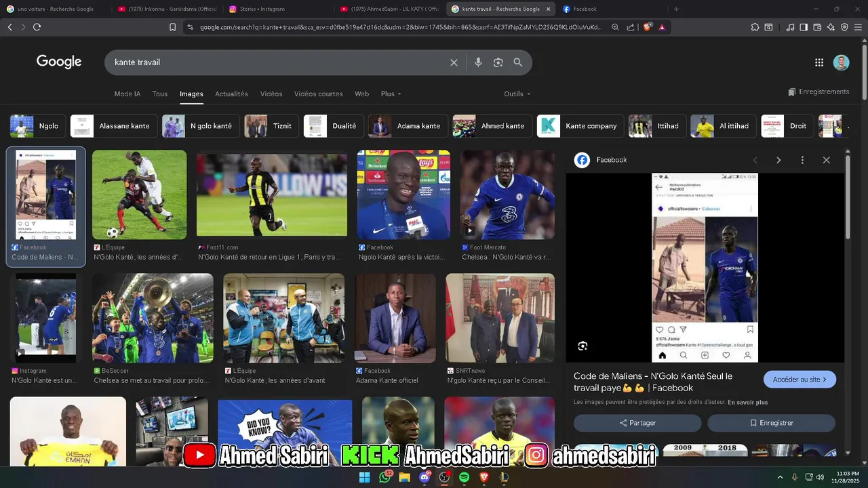The height and width of the screenshot is (488, 868).
Task: Click the Google logo
Action: (59, 62)
